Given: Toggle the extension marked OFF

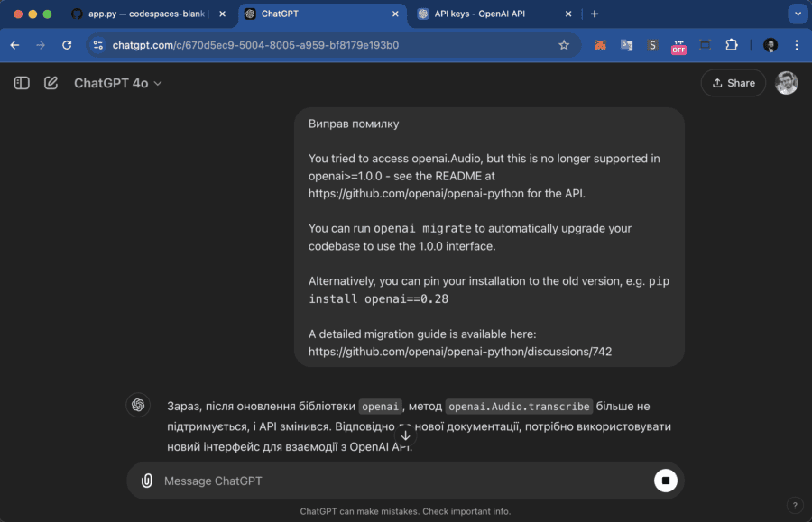Looking at the screenshot, I should pyautogui.click(x=678, y=47).
